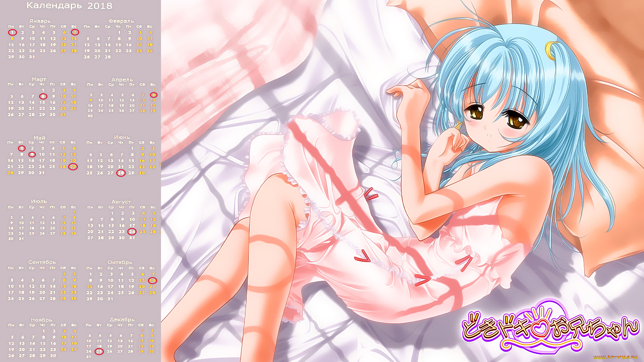This screenshot has height=362, width=644.
Task: Click circled date 1 in Май
Action: 22,148
